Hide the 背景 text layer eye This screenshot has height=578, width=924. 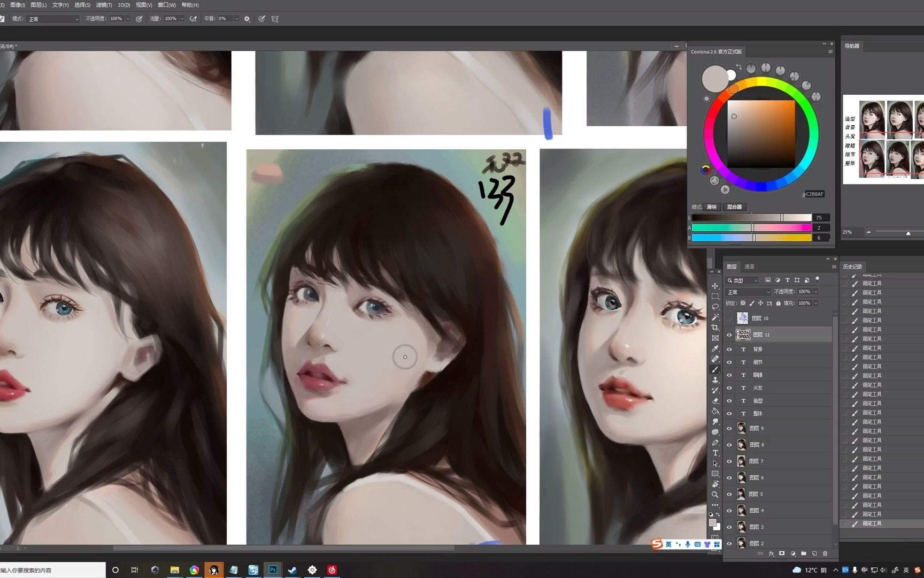coord(729,349)
